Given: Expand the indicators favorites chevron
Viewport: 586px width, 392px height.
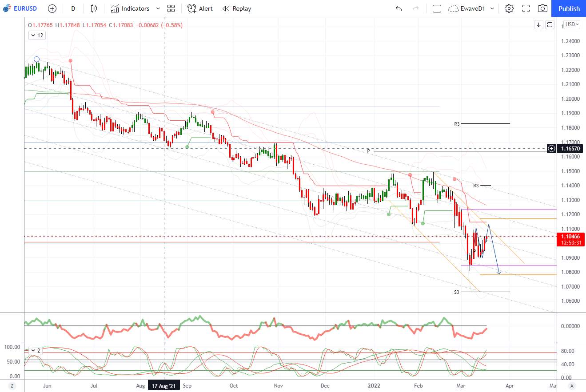Looking at the screenshot, I should pos(159,8).
